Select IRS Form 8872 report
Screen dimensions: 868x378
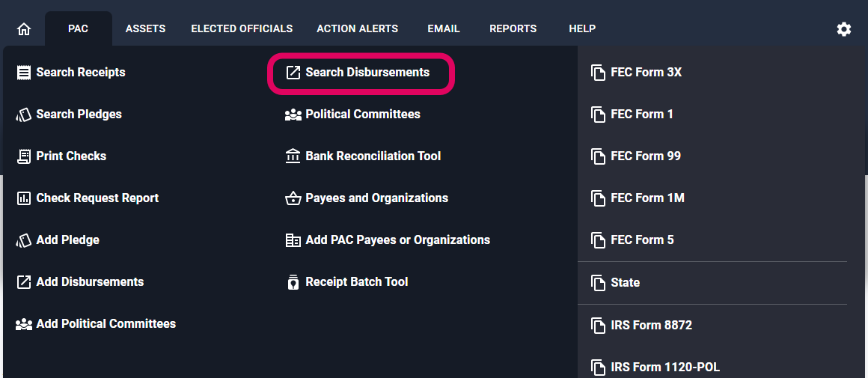click(x=651, y=326)
